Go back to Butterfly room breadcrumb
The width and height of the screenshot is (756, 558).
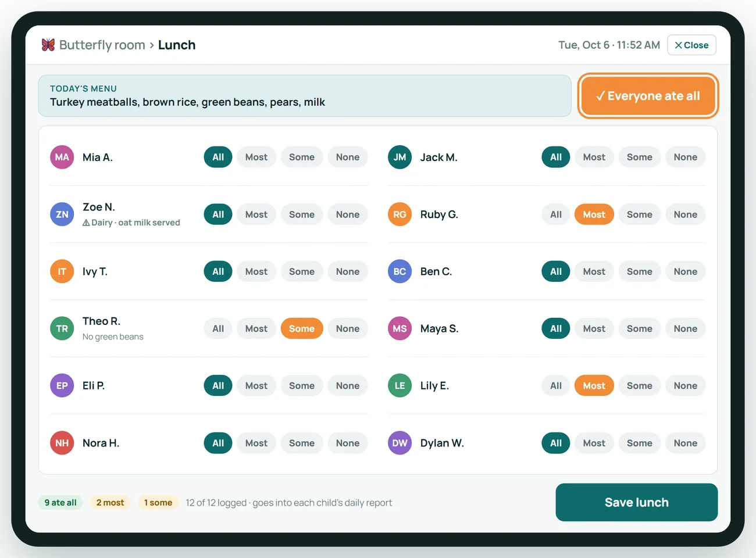coord(102,45)
